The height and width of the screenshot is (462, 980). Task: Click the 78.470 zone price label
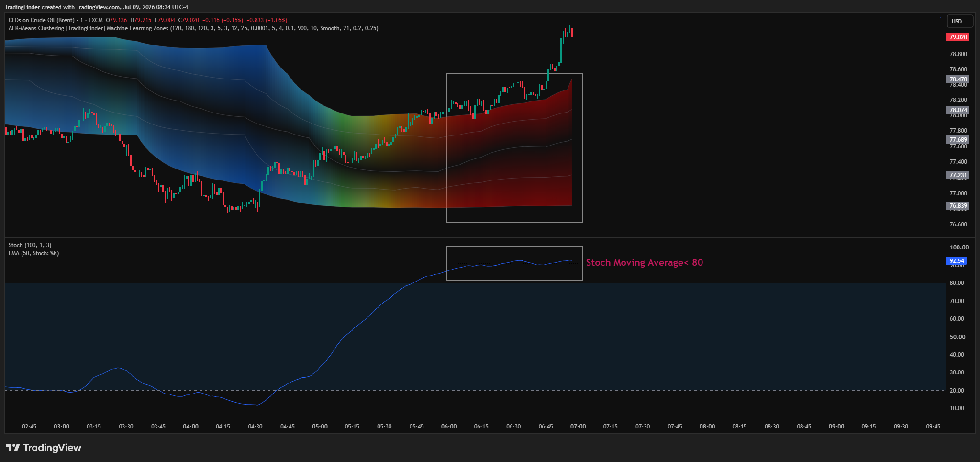click(958, 79)
